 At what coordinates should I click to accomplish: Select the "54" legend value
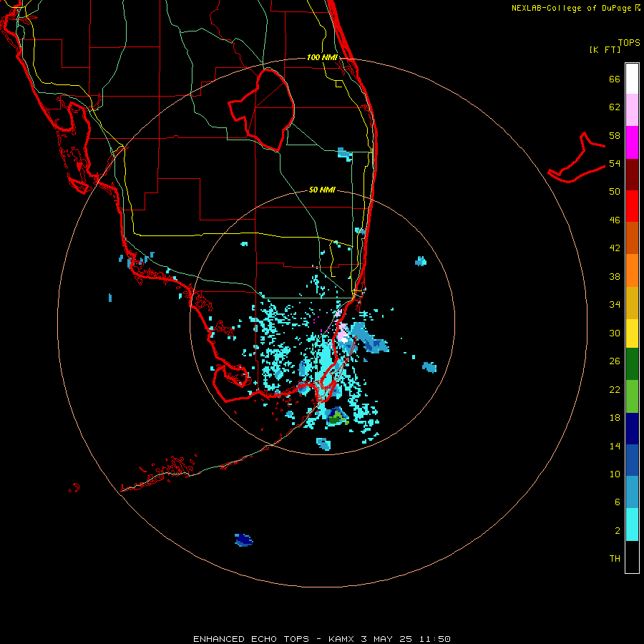pos(615,163)
